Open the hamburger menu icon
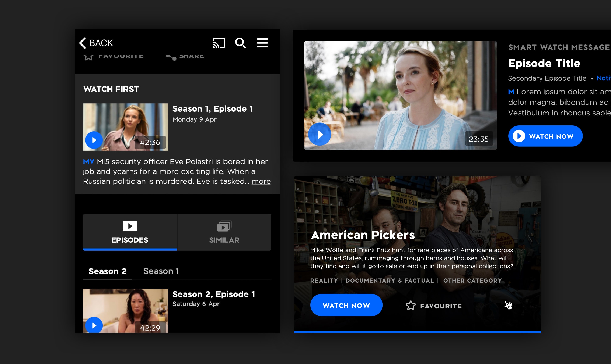Image resolution: width=611 pixels, height=364 pixels. point(262,43)
